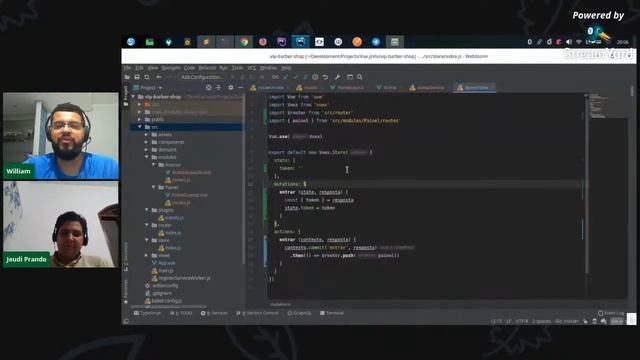The image size is (640, 360).
Task: Open the Git history clock icon
Action: (315, 77)
